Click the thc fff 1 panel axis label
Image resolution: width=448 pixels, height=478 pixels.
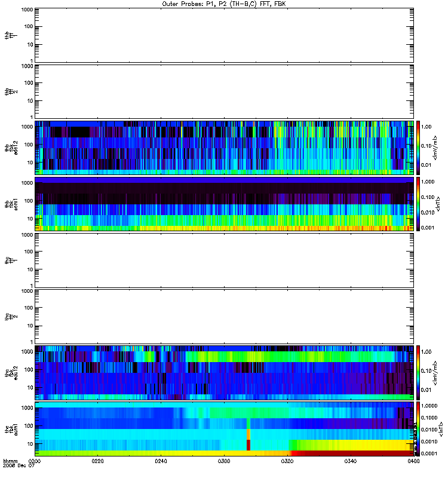(x=11, y=261)
